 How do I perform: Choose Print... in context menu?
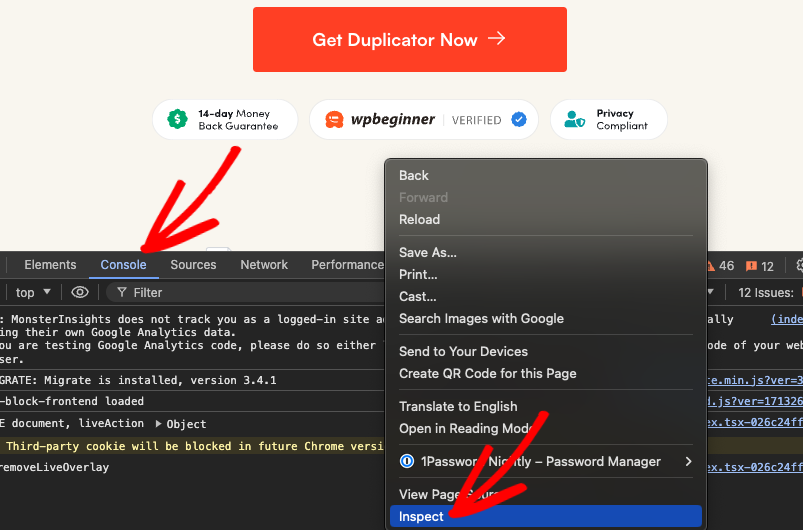[546, 274]
